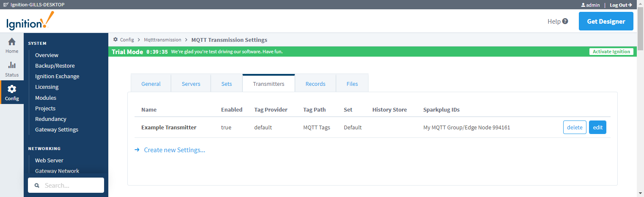The image size is (644, 197).
Task: Click the admin user icon
Action: (583, 5)
